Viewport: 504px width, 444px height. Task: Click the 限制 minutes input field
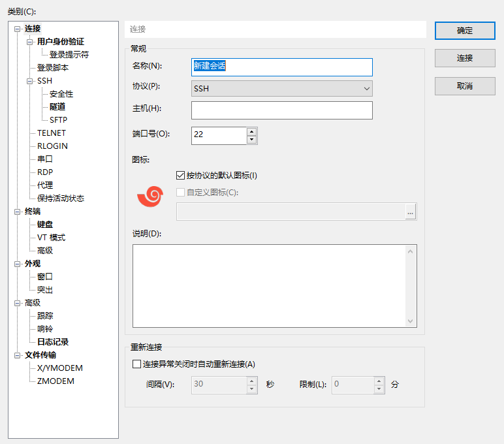pyautogui.click(x=353, y=385)
